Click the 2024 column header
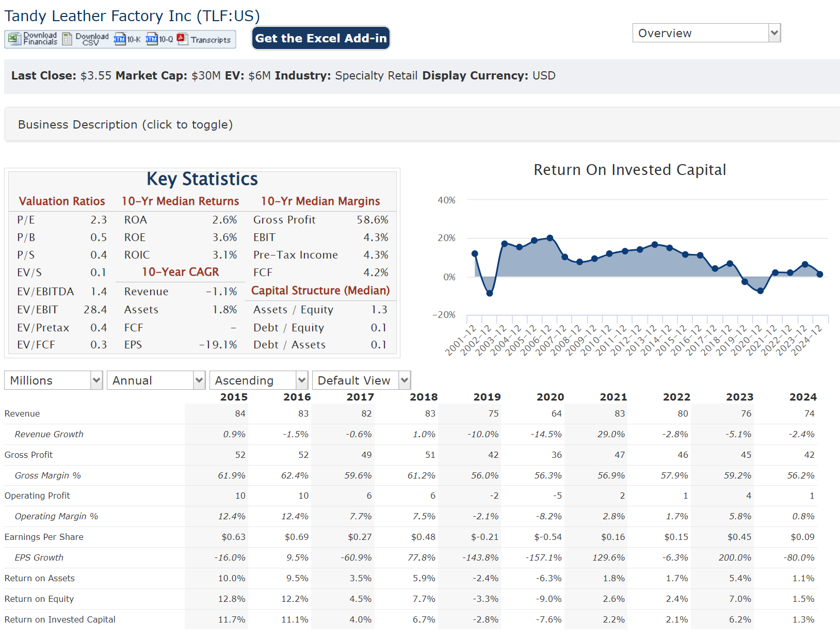The height and width of the screenshot is (638, 840). pyautogui.click(x=803, y=397)
